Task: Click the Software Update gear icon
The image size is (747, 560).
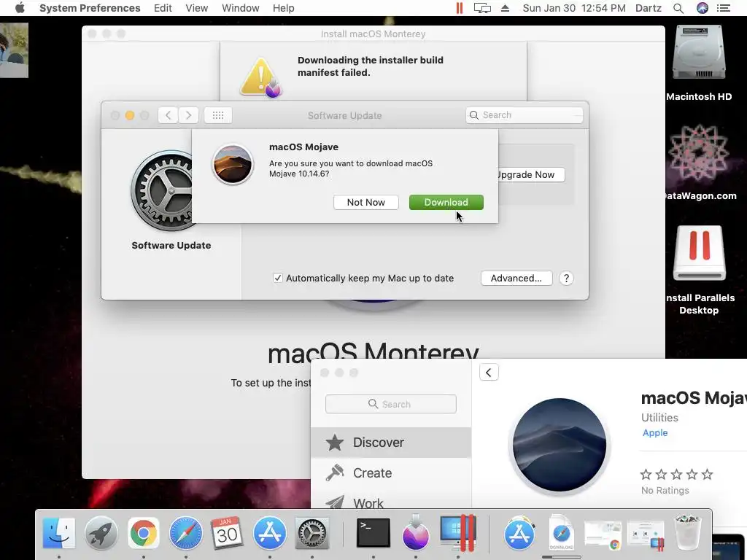Action: [x=162, y=190]
